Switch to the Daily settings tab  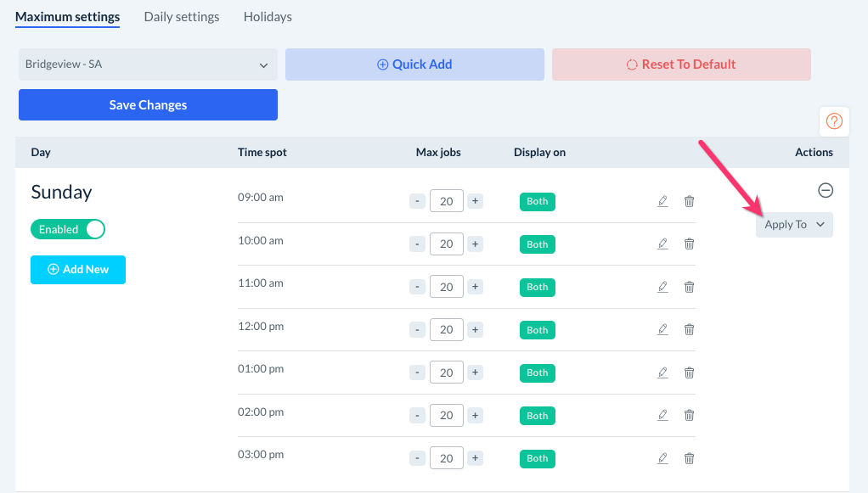tap(182, 17)
